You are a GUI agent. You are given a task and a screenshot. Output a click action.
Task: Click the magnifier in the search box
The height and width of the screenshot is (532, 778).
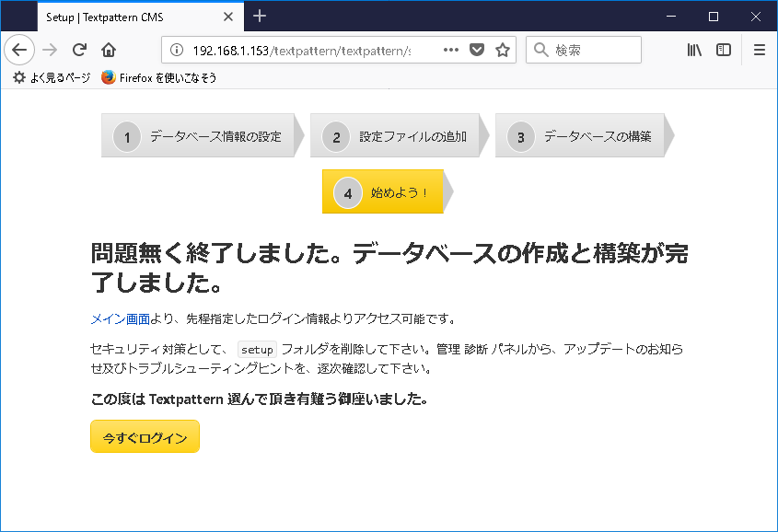[541, 49]
